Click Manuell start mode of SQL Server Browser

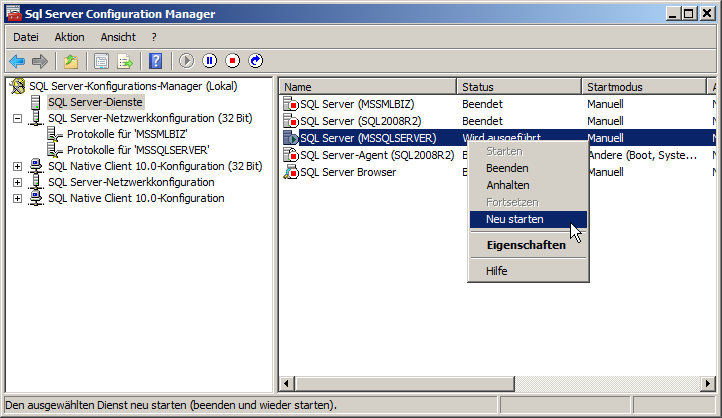(x=606, y=172)
